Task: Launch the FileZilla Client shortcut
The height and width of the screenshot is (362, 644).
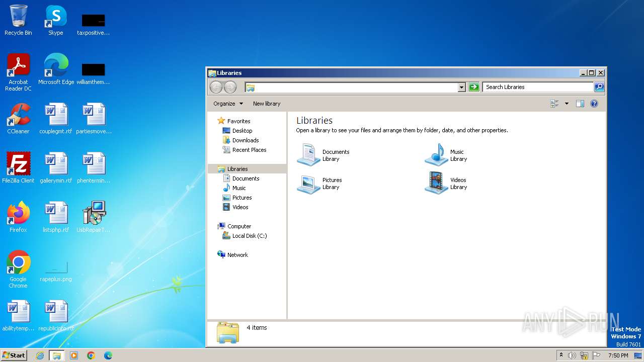Action: coord(18,168)
